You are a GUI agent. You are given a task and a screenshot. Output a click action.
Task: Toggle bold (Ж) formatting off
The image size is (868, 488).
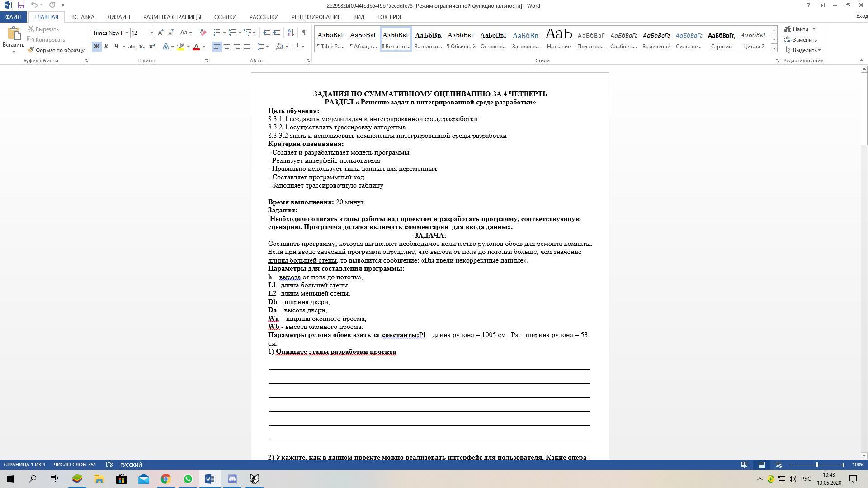96,47
